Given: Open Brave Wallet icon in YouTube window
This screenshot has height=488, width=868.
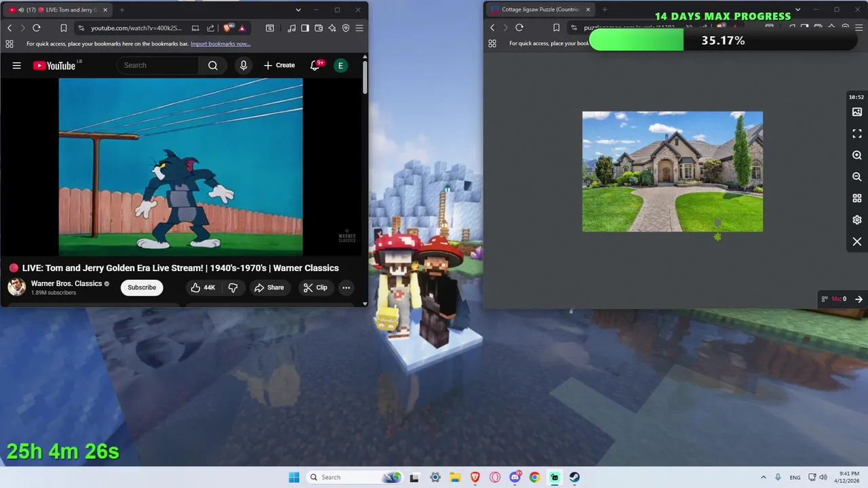Looking at the screenshot, I should pos(319,28).
